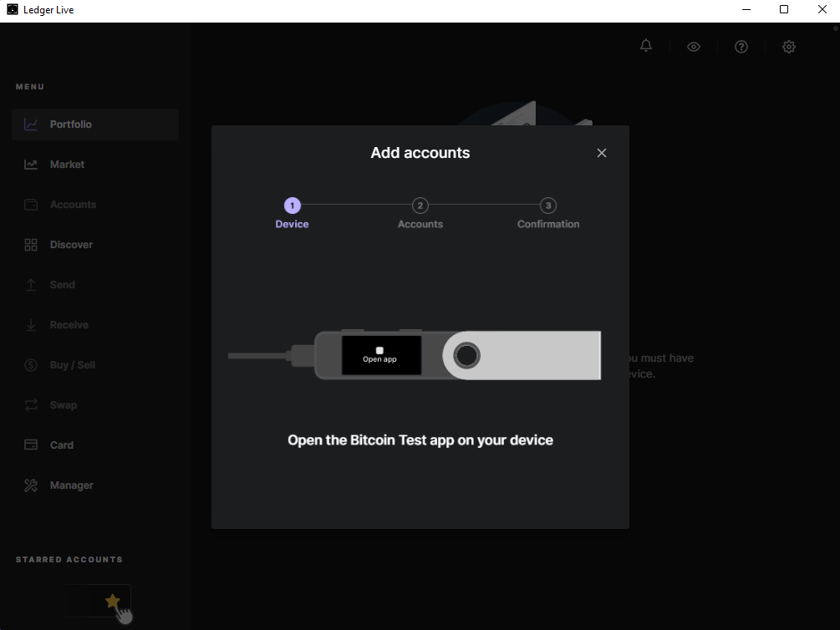
Task: Close the Add accounts dialog
Action: point(601,153)
